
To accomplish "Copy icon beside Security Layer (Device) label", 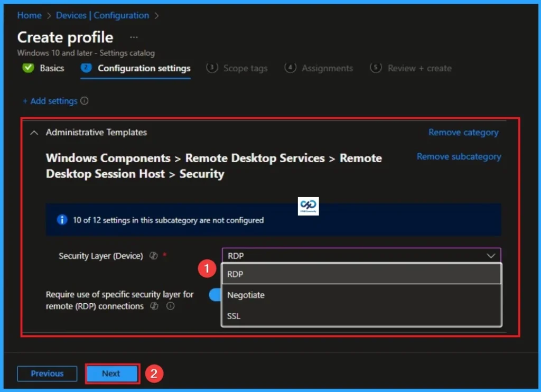I will tap(154, 256).
